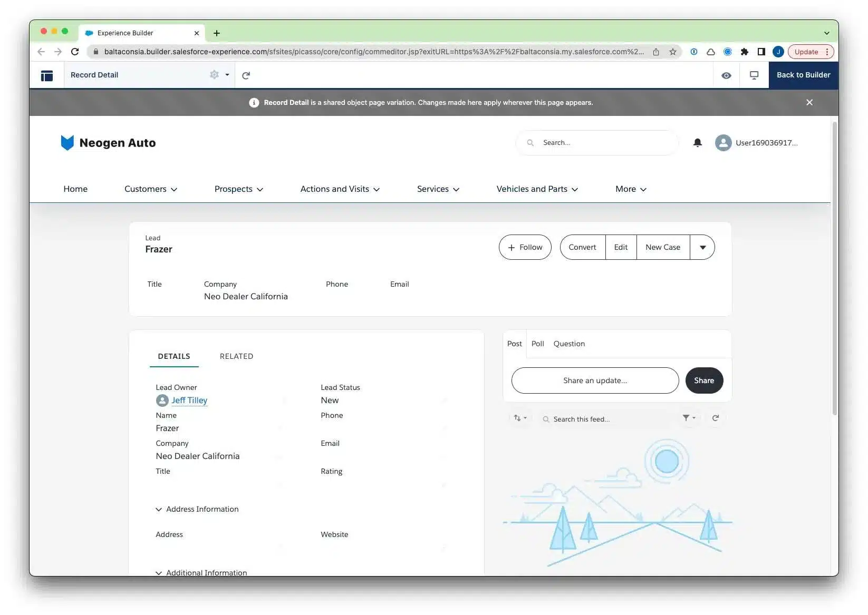
Task: Refresh the feed with the reload icon
Action: pos(715,418)
